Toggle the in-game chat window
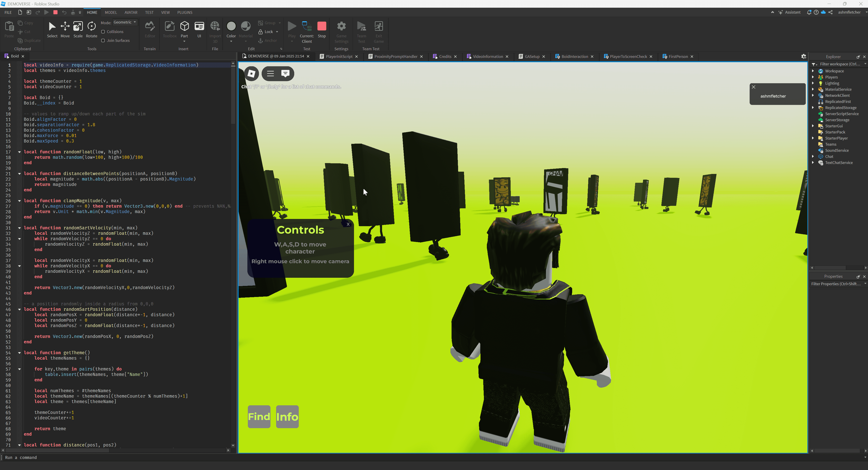 [285, 74]
